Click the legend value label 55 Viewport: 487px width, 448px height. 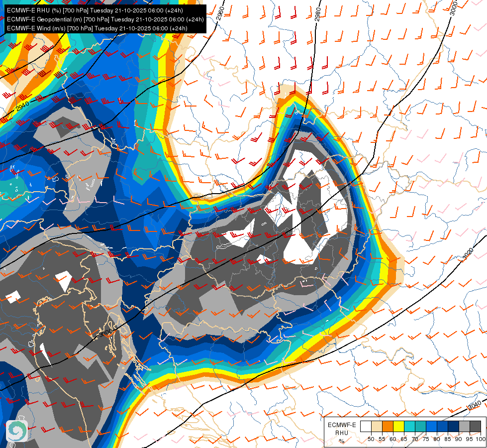(x=382, y=439)
